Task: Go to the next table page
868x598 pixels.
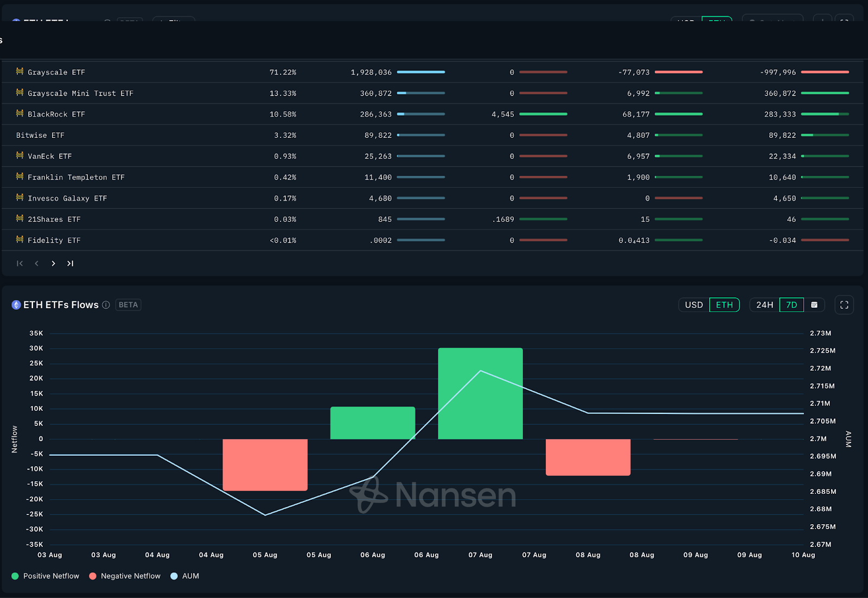Action: point(53,263)
